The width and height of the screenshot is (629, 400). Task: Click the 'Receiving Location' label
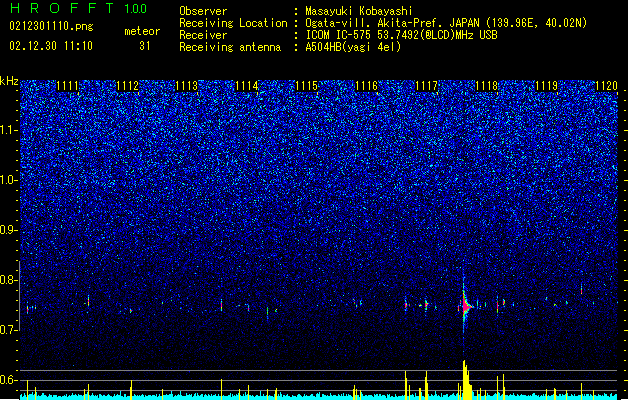233,23
